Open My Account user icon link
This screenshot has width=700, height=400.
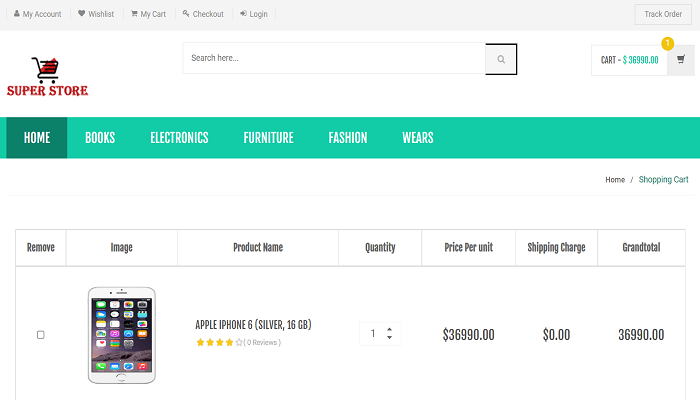37,14
